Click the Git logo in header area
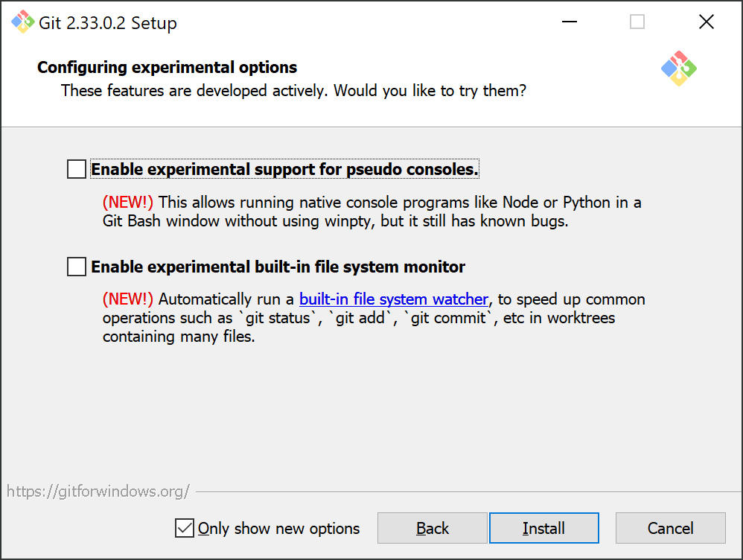 678,69
